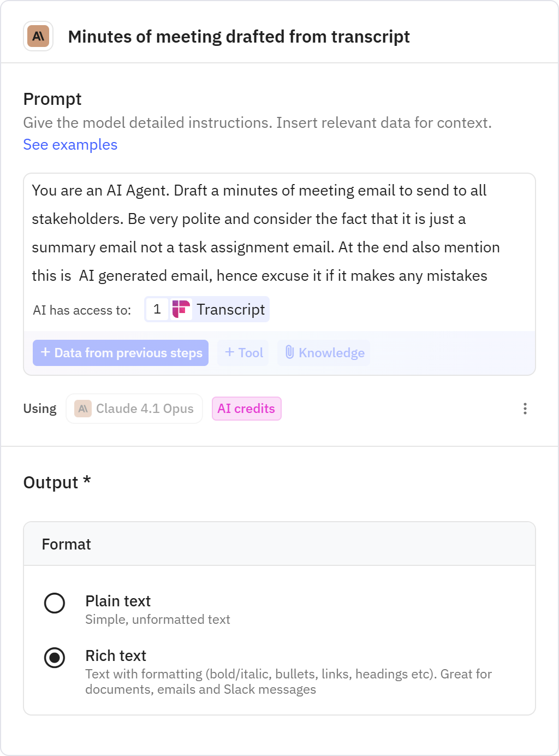
Task: Toggle the currently selected Rich text option off
Action: 55,658
